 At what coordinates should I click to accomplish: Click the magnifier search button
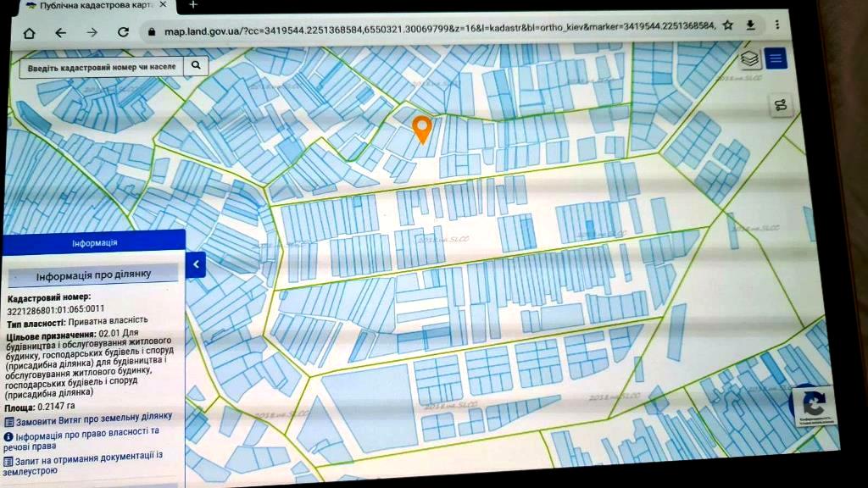tap(196, 65)
